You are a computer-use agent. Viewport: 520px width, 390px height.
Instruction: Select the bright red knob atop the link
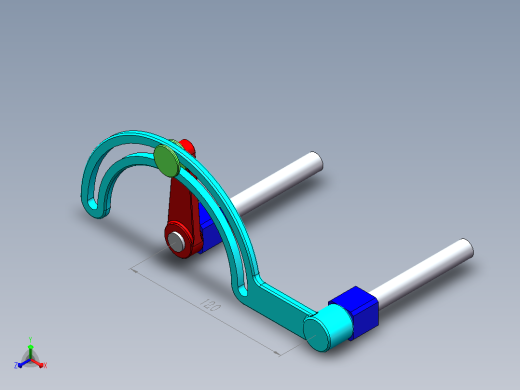pyautogui.click(x=187, y=147)
